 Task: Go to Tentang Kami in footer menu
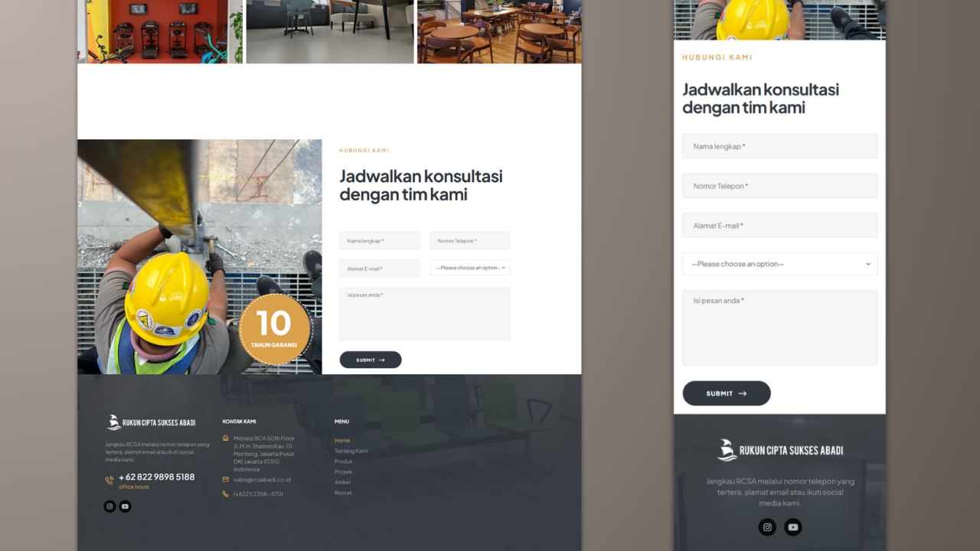351,452
